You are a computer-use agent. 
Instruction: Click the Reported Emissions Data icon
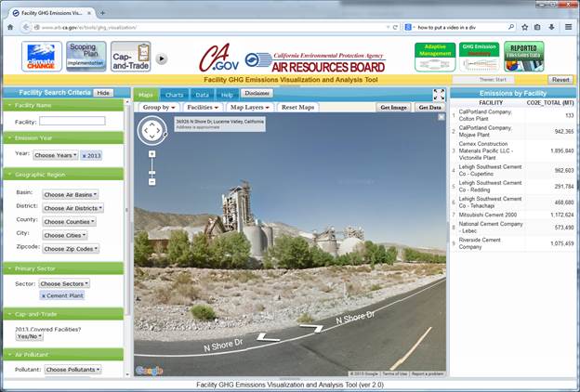[x=523, y=57]
